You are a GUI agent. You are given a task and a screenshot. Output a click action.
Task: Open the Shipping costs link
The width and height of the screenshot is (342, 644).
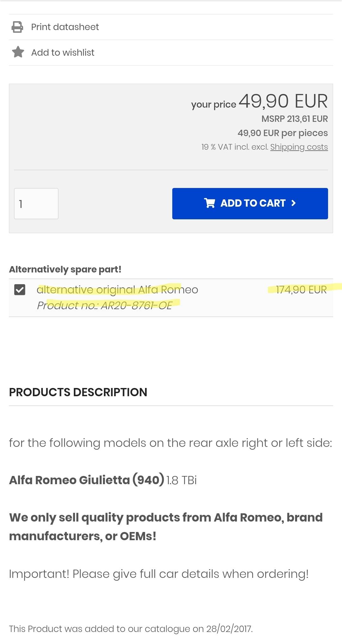299,147
